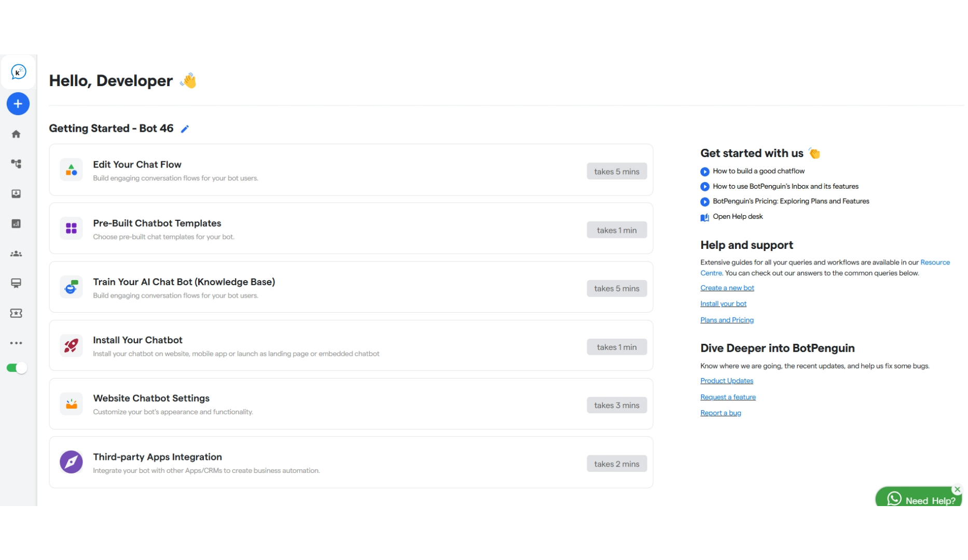Open the contacts group sidebar icon
The width and height of the screenshot is (968, 560).
[16, 254]
